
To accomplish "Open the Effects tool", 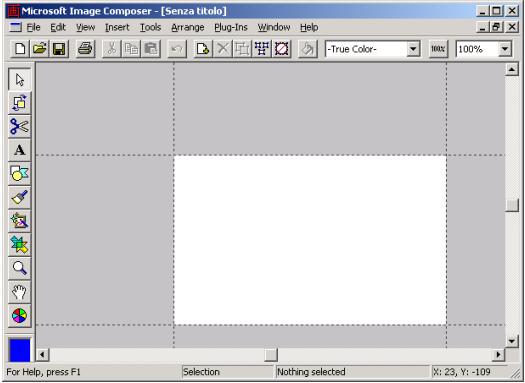I will (x=19, y=221).
